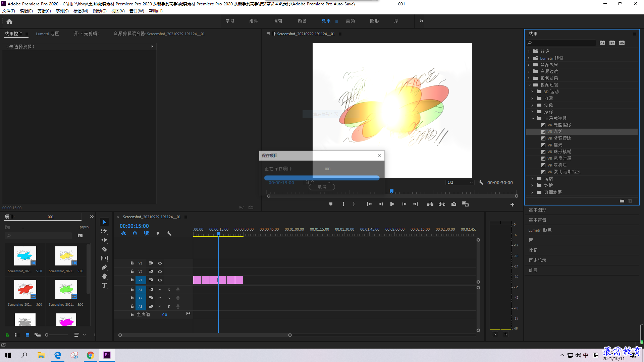This screenshot has width=644, height=362.
Task: Click the New Bin icon in Project panel
Action: coord(80,236)
